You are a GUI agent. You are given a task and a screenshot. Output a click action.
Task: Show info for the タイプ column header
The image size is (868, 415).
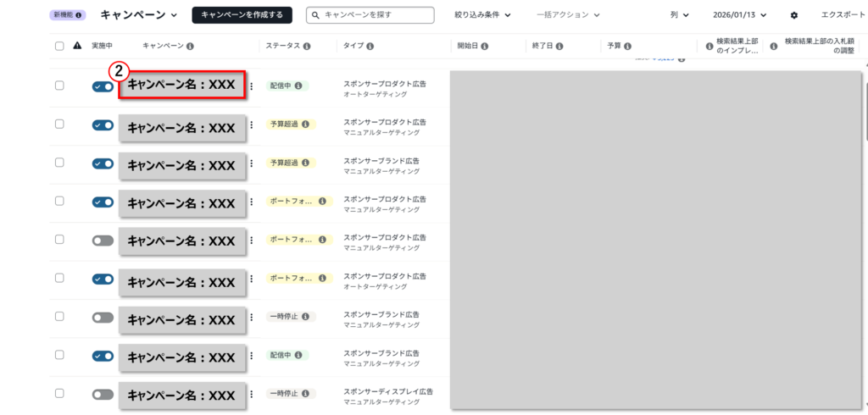(370, 47)
